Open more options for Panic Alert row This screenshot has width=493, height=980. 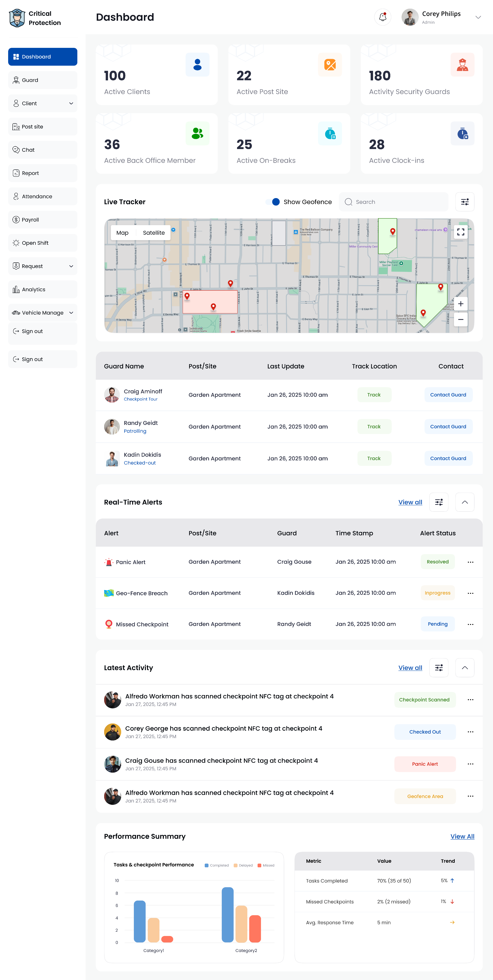[470, 562]
